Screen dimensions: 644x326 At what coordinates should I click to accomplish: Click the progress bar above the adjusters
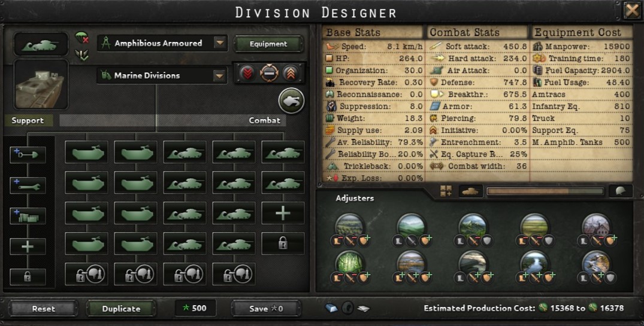coord(545,191)
